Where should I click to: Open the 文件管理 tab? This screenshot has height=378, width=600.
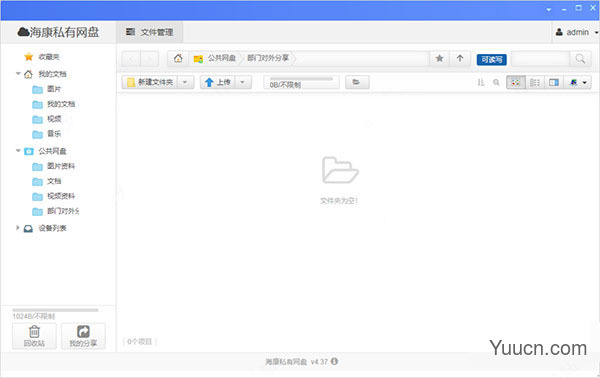click(150, 33)
